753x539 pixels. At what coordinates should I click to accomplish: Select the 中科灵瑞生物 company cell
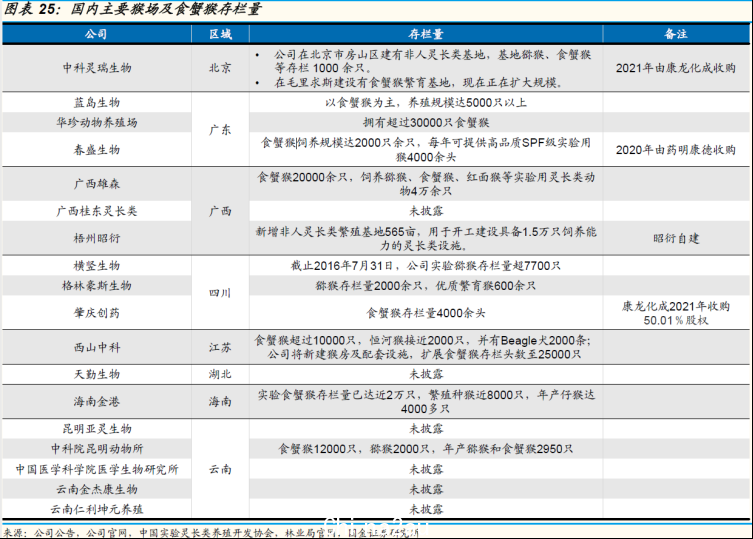tap(97, 68)
